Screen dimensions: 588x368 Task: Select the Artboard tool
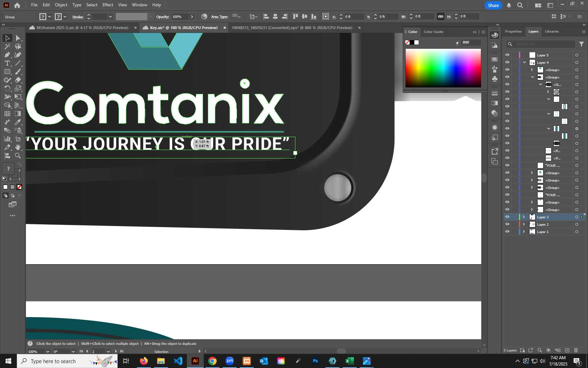coord(18,139)
